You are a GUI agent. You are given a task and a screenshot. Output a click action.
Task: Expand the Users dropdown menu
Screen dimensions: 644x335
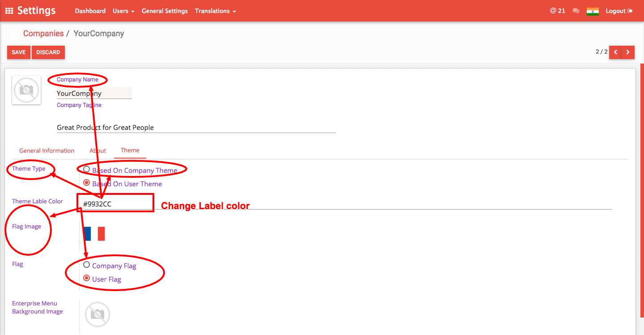123,11
